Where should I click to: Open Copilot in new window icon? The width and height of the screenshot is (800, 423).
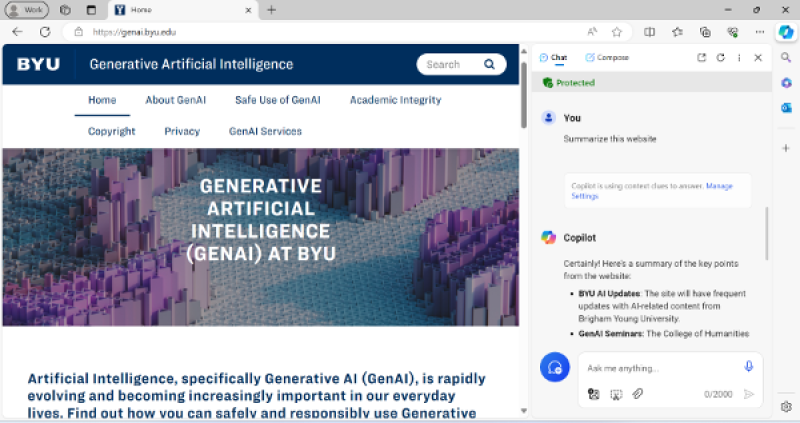click(702, 57)
